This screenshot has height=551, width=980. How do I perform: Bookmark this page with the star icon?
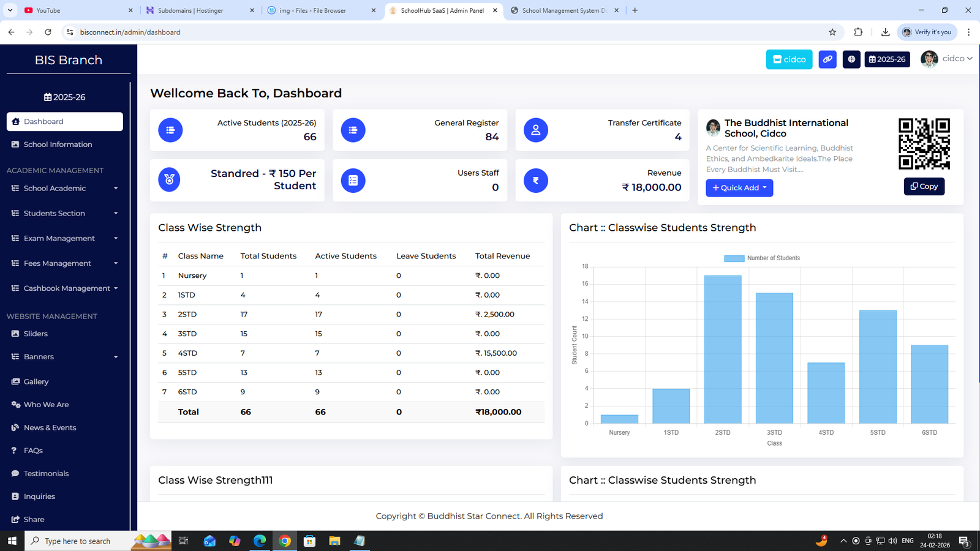click(x=832, y=32)
